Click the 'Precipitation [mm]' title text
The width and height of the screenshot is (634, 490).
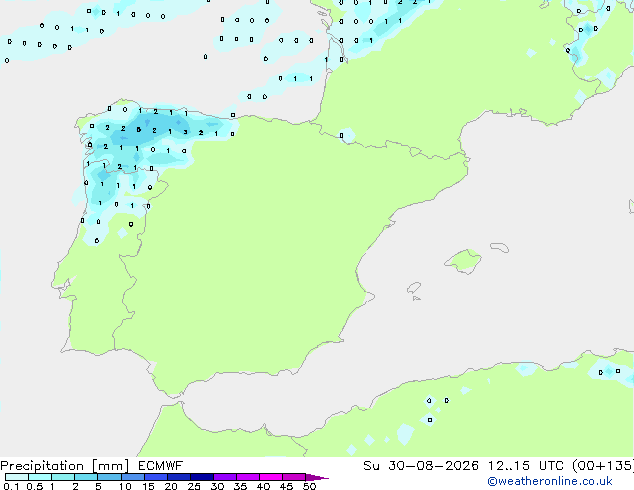64,466
